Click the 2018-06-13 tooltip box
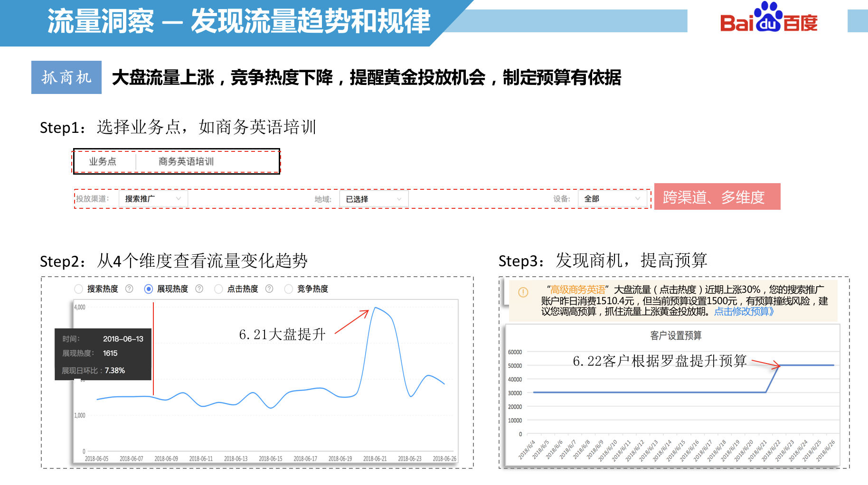The width and height of the screenshot is (868, 485). point(103,354)
